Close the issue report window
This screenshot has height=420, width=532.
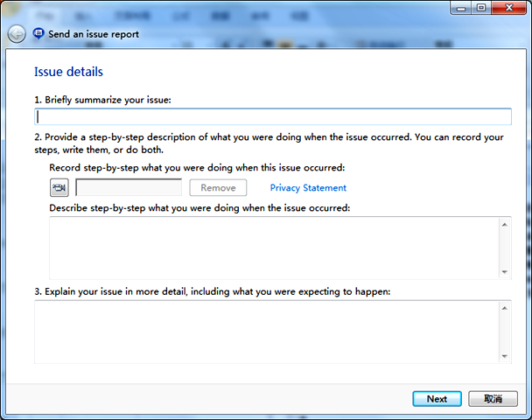tap(507, 8)
